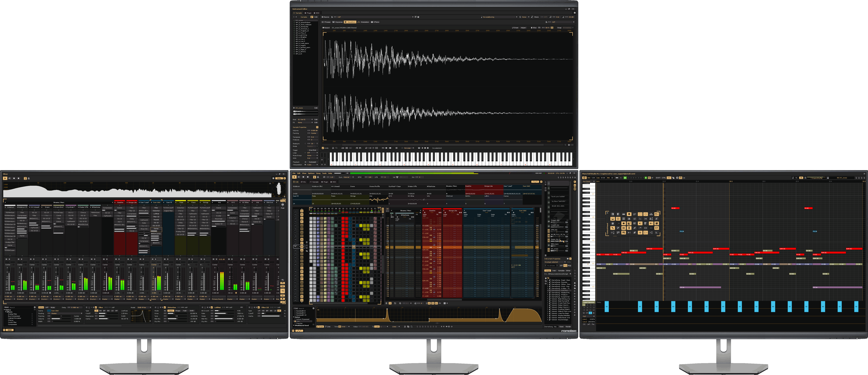This screenshot has height=375, width=868.
Task: Open the Routing Master dropdown
Action: [65, 313]
